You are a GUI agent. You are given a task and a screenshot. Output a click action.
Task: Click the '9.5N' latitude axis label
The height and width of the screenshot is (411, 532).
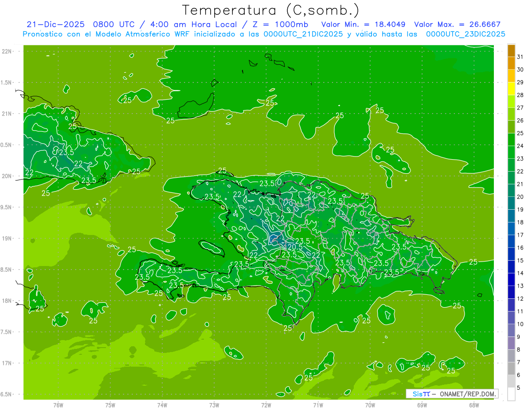7,207
